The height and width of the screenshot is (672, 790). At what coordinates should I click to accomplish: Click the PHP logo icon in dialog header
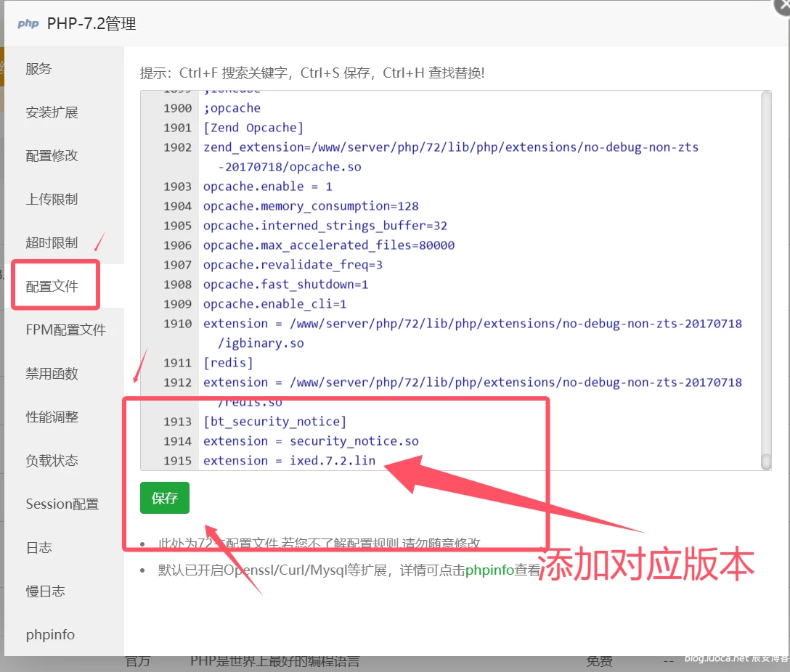coord(28,24)
